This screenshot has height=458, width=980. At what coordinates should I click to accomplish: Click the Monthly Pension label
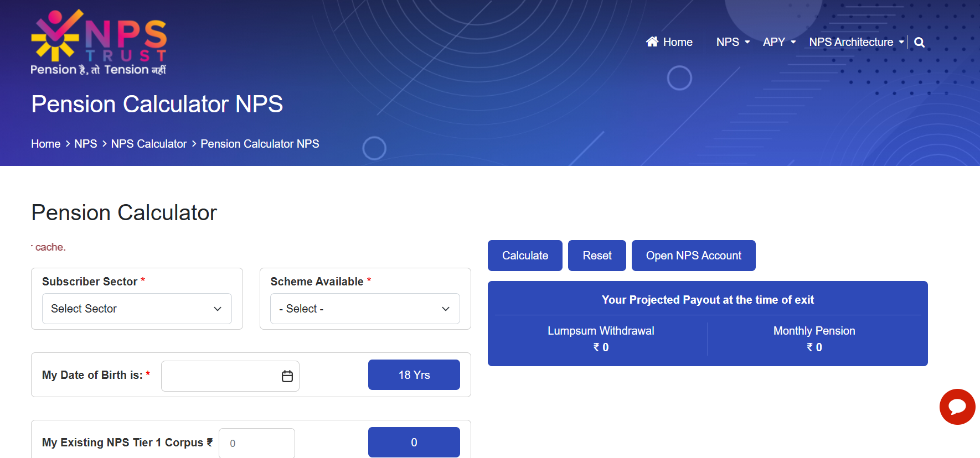click(814, 331)
